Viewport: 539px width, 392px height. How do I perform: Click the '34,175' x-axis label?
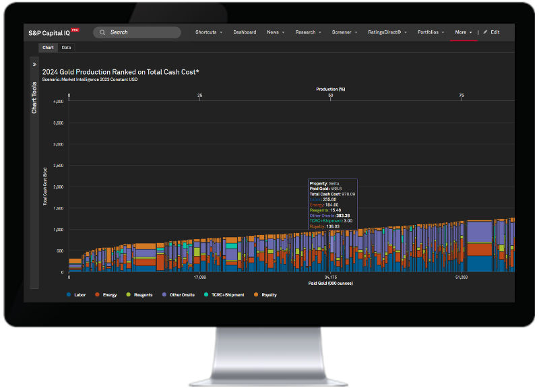click(x=331, y=277)
